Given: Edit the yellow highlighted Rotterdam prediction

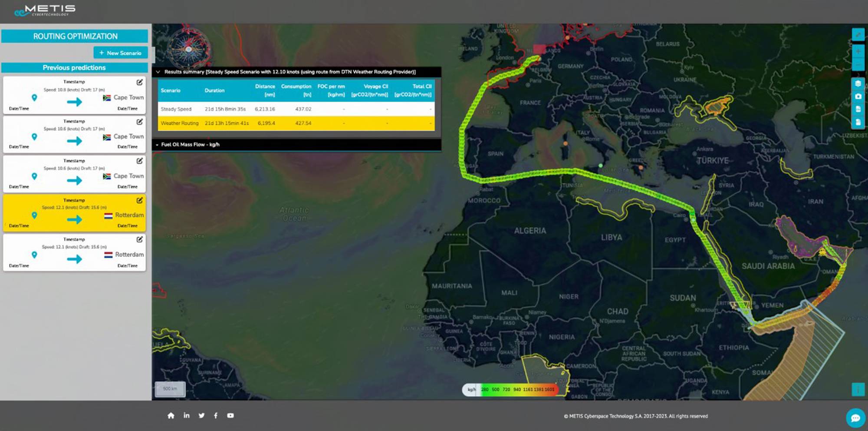Looking at the screenshot, I should 139,200.
